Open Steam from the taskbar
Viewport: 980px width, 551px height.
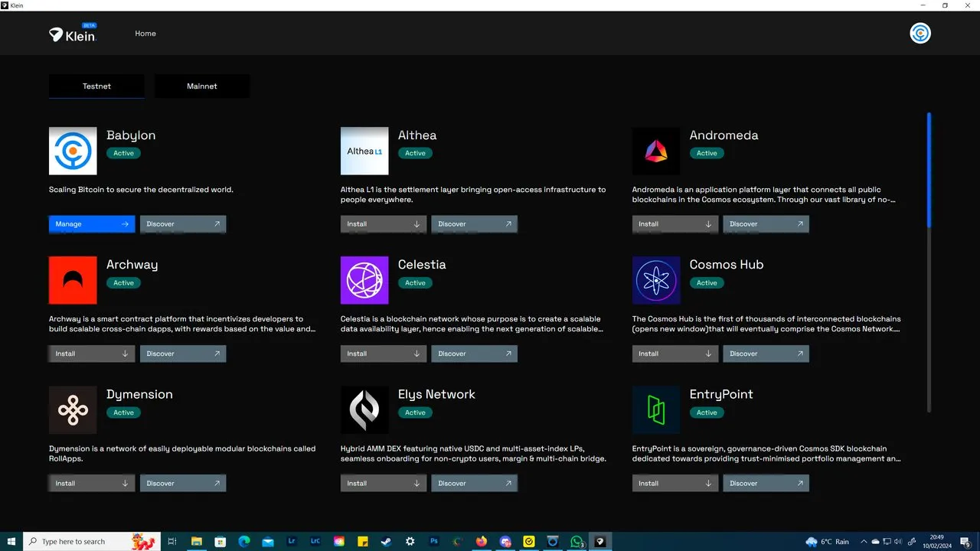(386, 541)
